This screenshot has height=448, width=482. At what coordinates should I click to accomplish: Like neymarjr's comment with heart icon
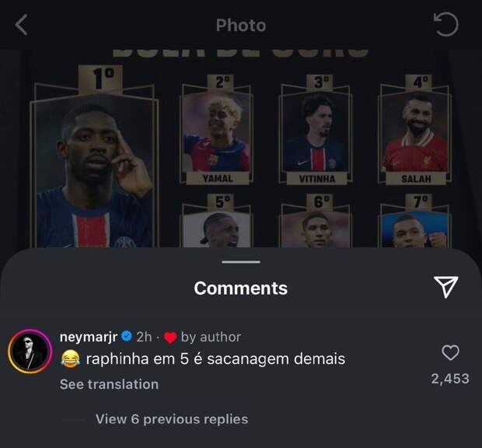click(450, 352)
